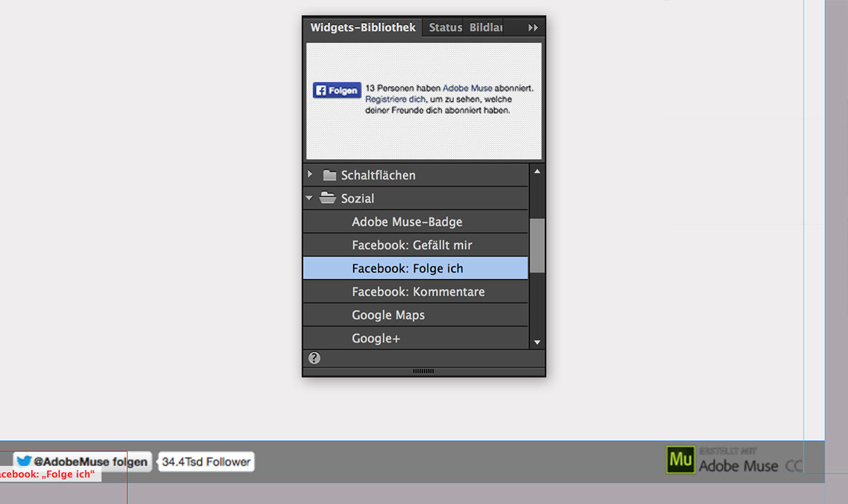Click the help question mark icon
848x504 pixels.
point(314,358)
